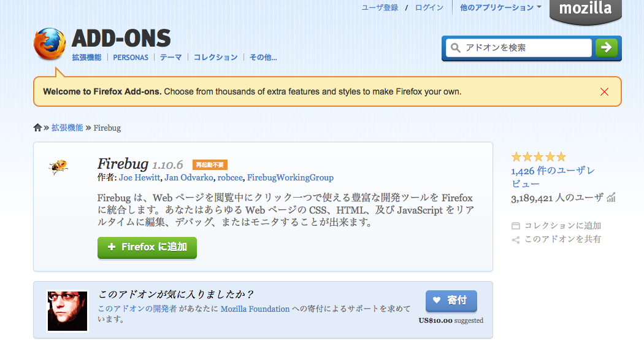Dismiss the welcome banner with the red X
Image resolution: width=644 pixels, height=340 pixels.
pos(604,91)
